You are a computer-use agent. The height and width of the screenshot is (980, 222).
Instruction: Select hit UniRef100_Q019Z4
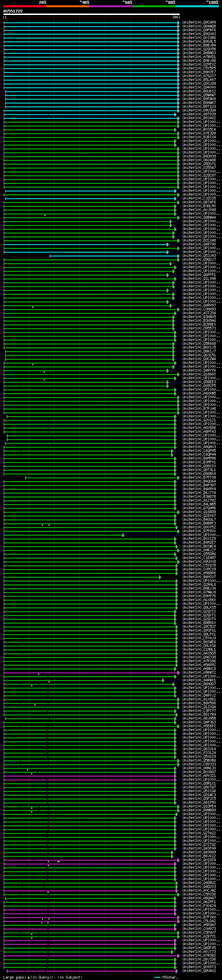[199, 860]
